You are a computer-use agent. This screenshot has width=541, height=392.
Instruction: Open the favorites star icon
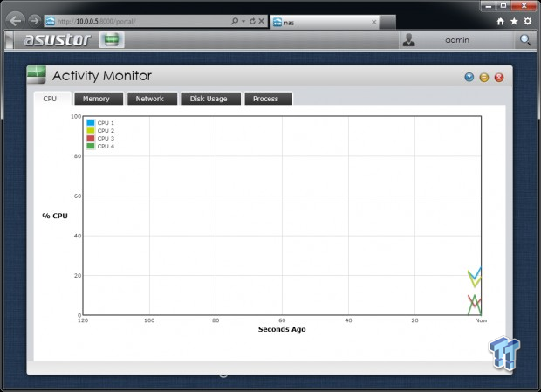pos(514,22)
